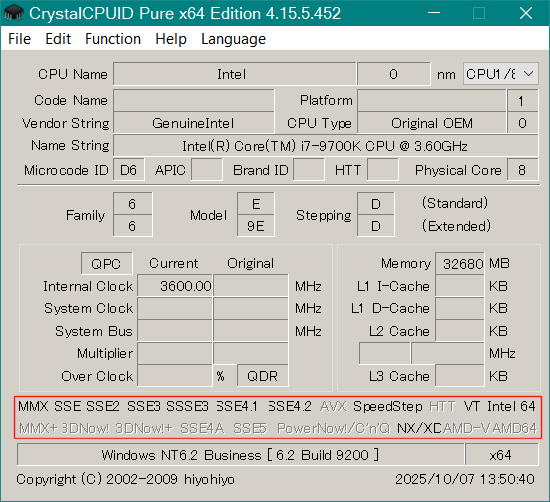Image resolution: width=550 pixels, height=502 pixels.
Task: Select the GenuineIntel vendor string field
Action: click(193, 123)
